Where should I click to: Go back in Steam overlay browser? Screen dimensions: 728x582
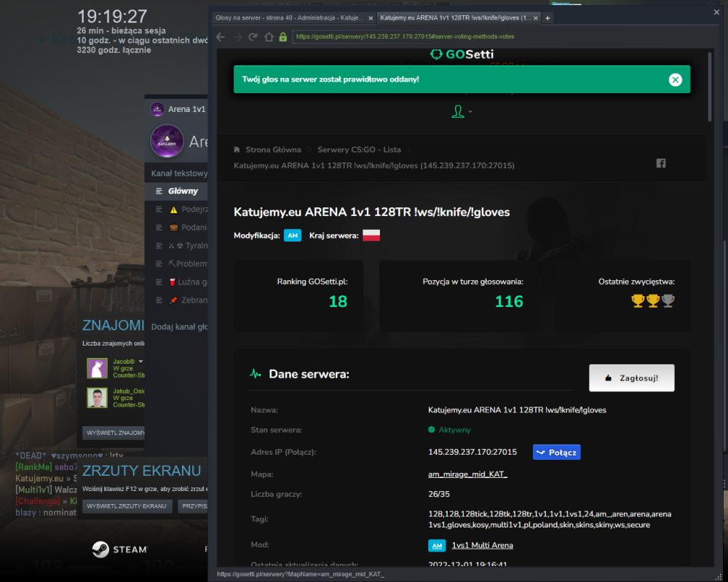[221, 36]
